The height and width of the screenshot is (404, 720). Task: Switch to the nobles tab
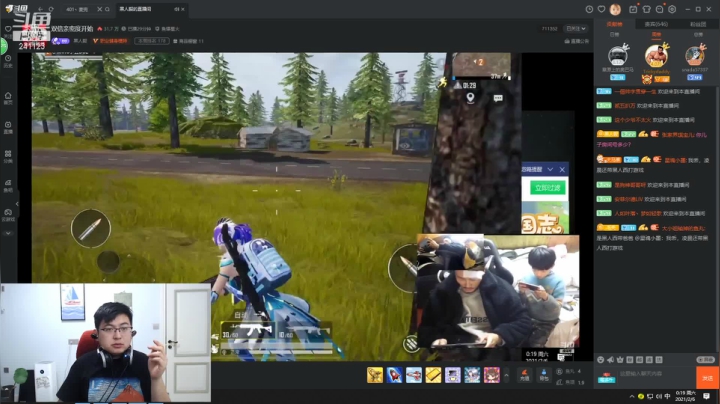[x=656, y=24]
